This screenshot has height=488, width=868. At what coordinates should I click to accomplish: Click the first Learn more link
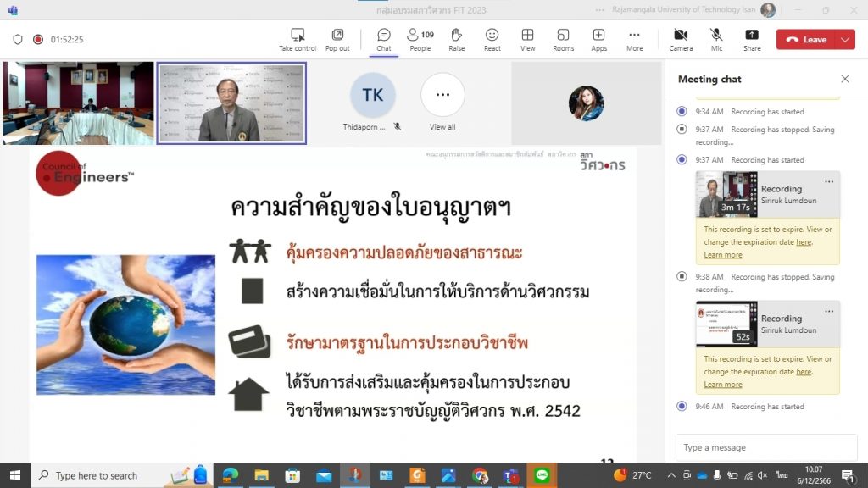(x=722, y=255)
